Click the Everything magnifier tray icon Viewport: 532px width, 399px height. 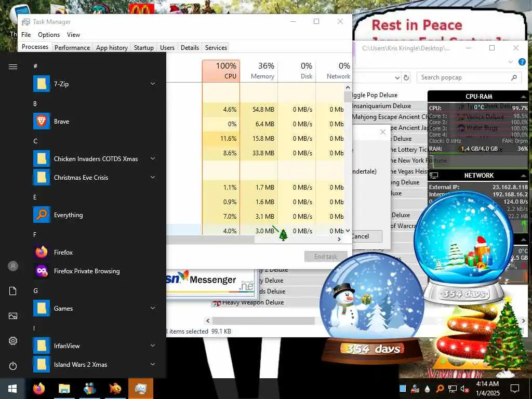pos(440,389)
